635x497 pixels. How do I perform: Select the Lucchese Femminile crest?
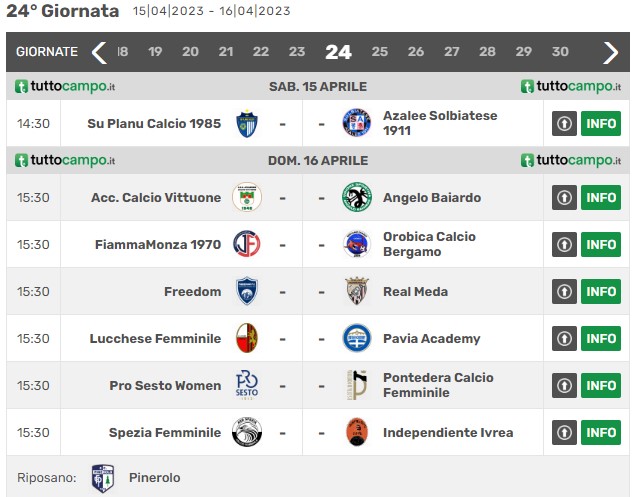coord(247,338)
